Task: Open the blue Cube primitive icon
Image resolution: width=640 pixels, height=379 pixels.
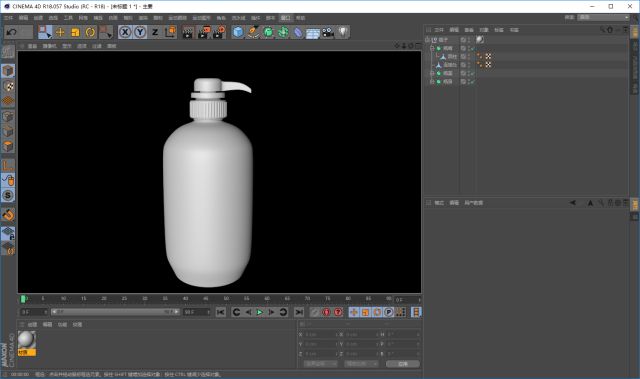Action: pos(238,32)
